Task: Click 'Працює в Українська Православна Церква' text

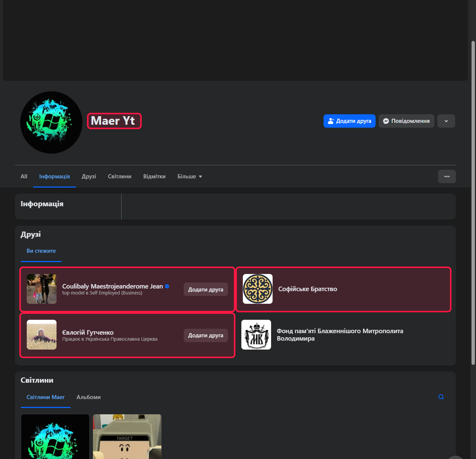Action: [110, 339]
